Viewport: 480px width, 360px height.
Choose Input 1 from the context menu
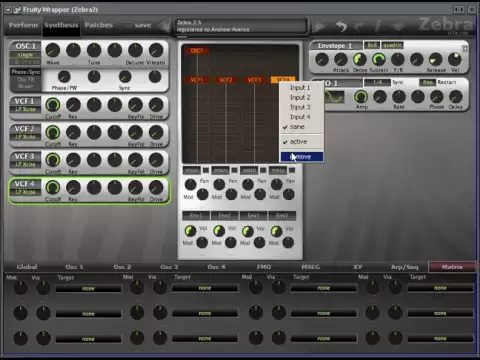click(301, 88)
